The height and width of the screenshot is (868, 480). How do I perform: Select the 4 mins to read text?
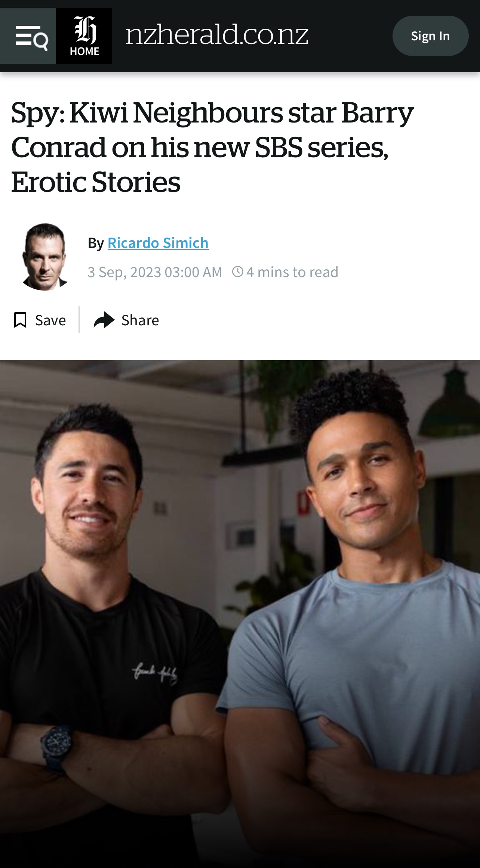(x=292, y=272)
